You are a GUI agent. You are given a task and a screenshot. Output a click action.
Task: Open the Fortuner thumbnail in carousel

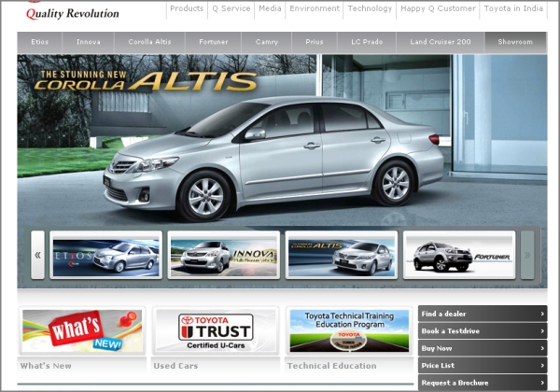[x=458, y=255]
